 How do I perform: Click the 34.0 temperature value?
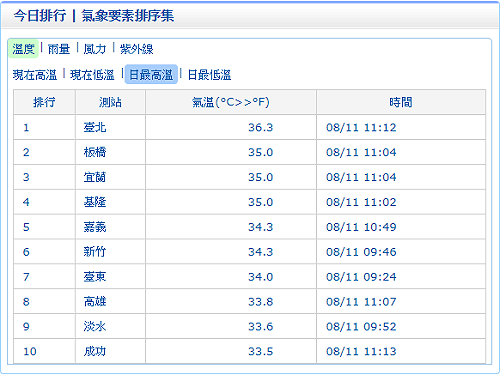(x=260, y=277)
